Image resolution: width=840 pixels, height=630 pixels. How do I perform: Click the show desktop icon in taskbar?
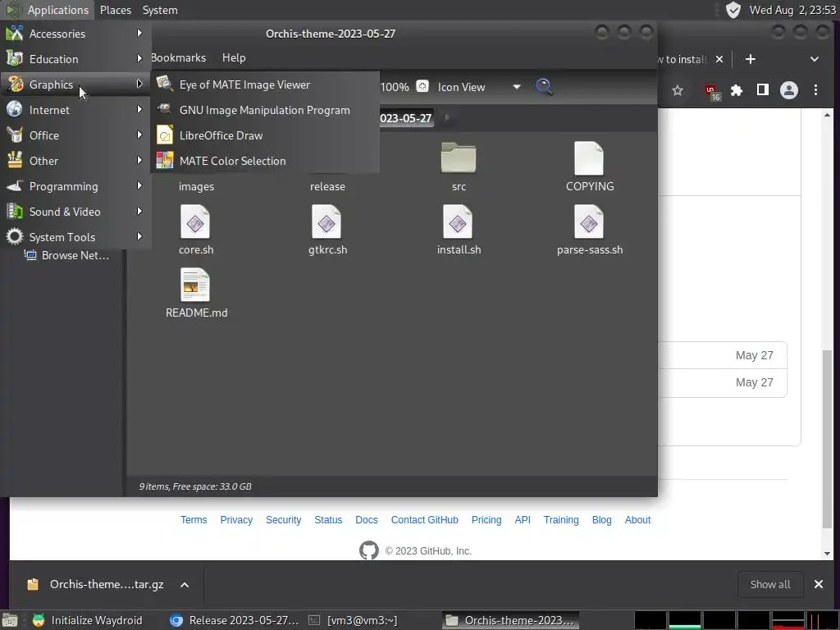coord(10,620)
